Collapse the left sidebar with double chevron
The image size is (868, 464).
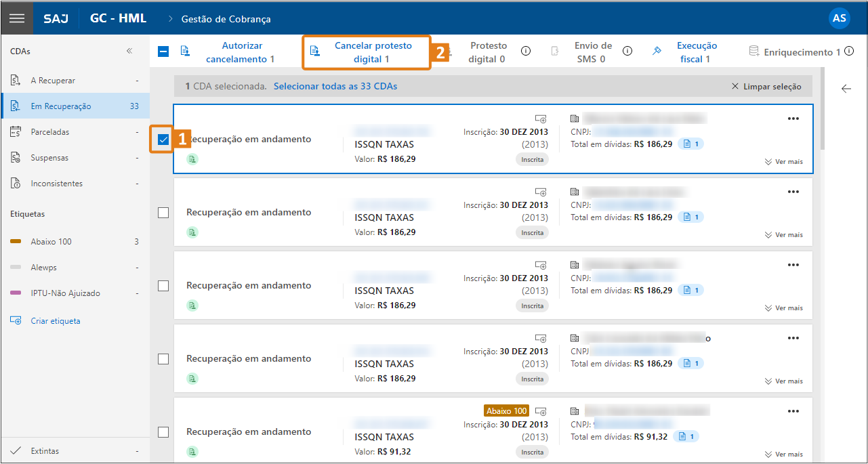point(129,51)
